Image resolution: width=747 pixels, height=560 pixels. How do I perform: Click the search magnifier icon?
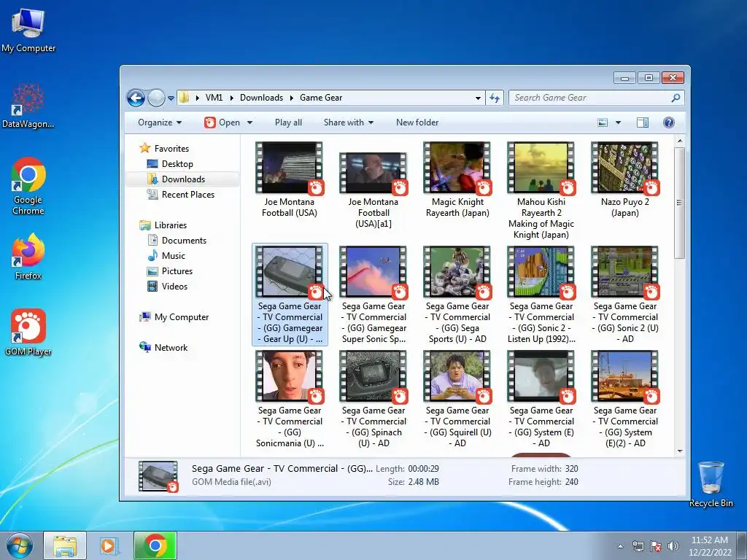676,98
